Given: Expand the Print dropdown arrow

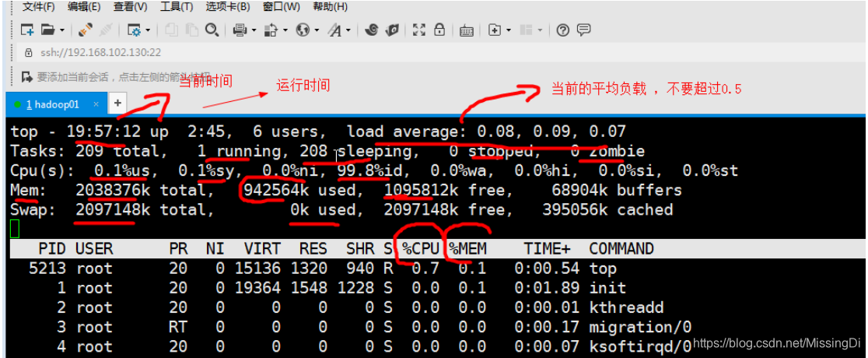Looking at the screenshot, I should click(x=254, y=30).
